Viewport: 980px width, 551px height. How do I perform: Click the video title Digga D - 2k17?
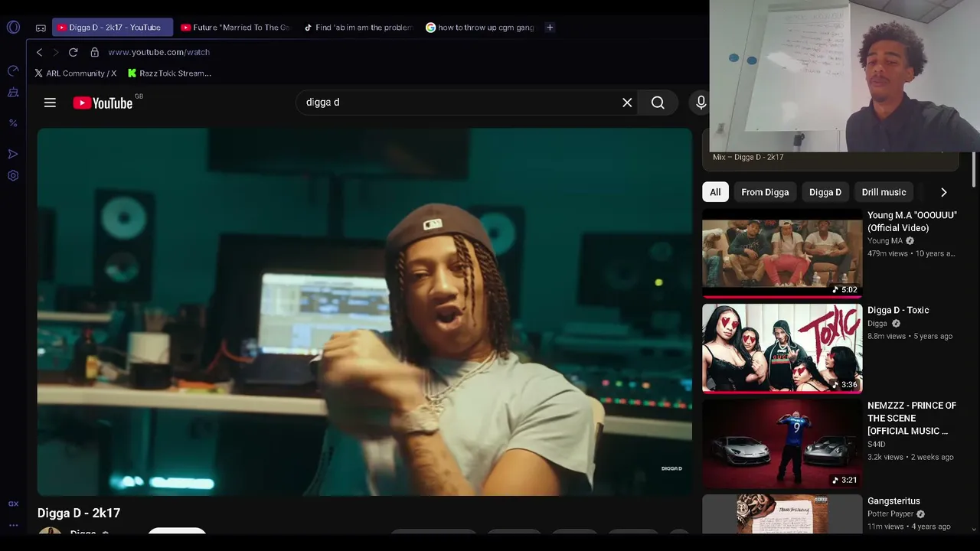click(x=79, y=513)
